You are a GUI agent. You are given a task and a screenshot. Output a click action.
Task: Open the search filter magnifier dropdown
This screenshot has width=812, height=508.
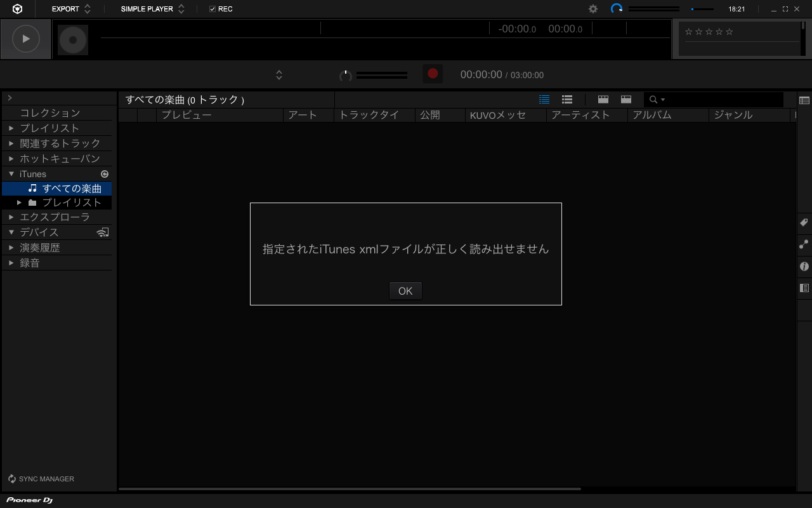click(657, 100)
